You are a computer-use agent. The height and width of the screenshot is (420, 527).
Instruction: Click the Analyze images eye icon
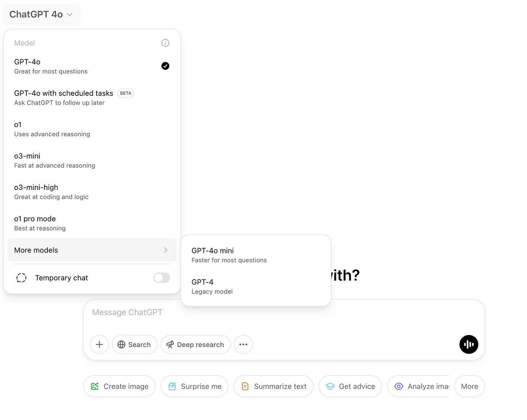[399, 386]
